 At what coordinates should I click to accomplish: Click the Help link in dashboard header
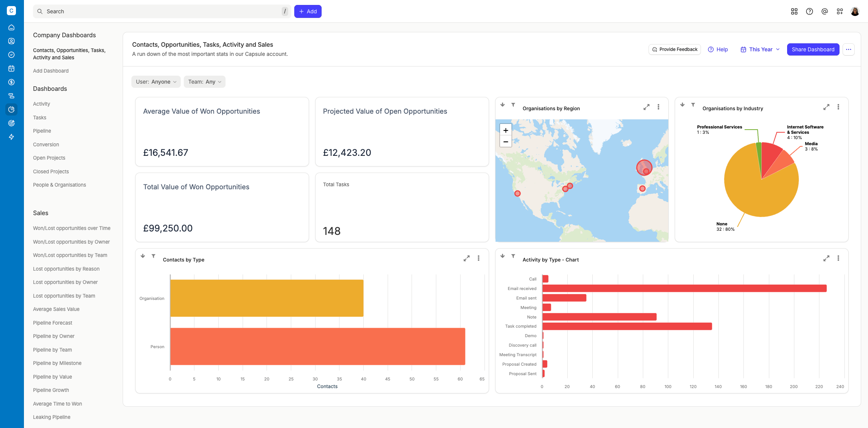click(718, 49)
